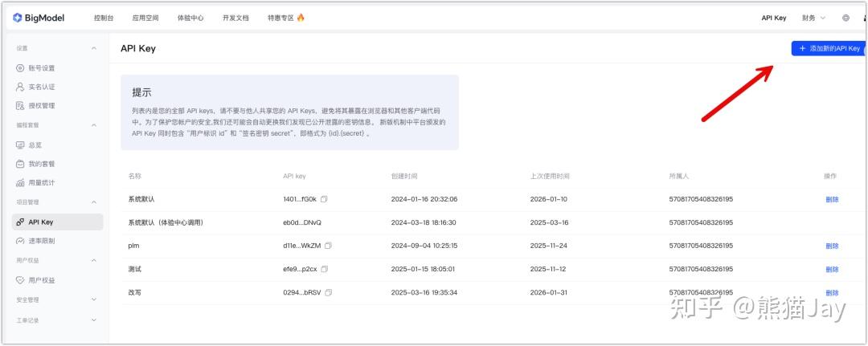Click key value efe9...p2cx
The width and height of the screenshot is (868, 346).
click(x=300, y=269)
